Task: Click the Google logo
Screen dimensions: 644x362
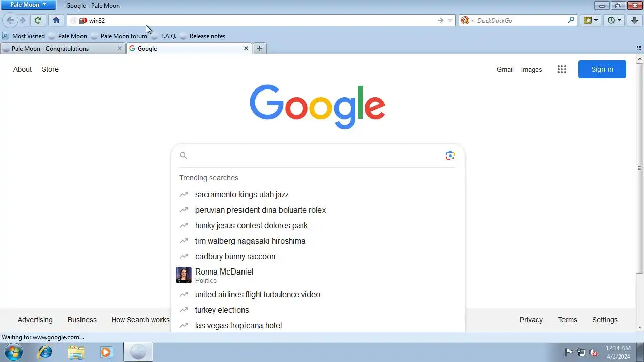Action: (x=317, y=107)
